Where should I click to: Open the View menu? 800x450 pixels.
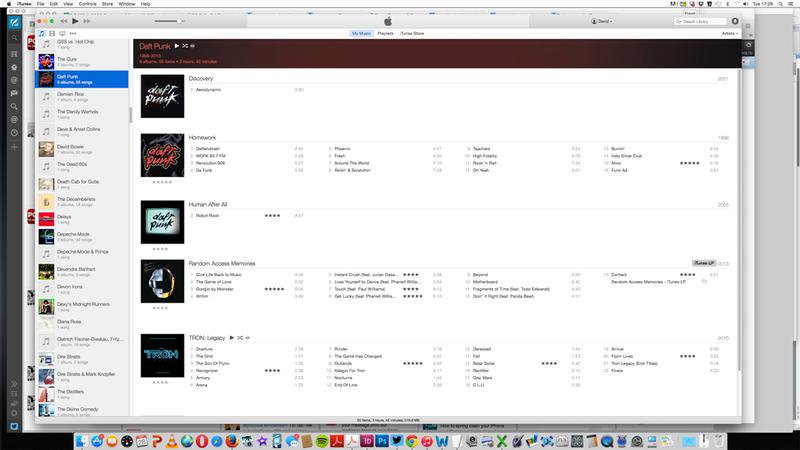click(x=68, y=4)
